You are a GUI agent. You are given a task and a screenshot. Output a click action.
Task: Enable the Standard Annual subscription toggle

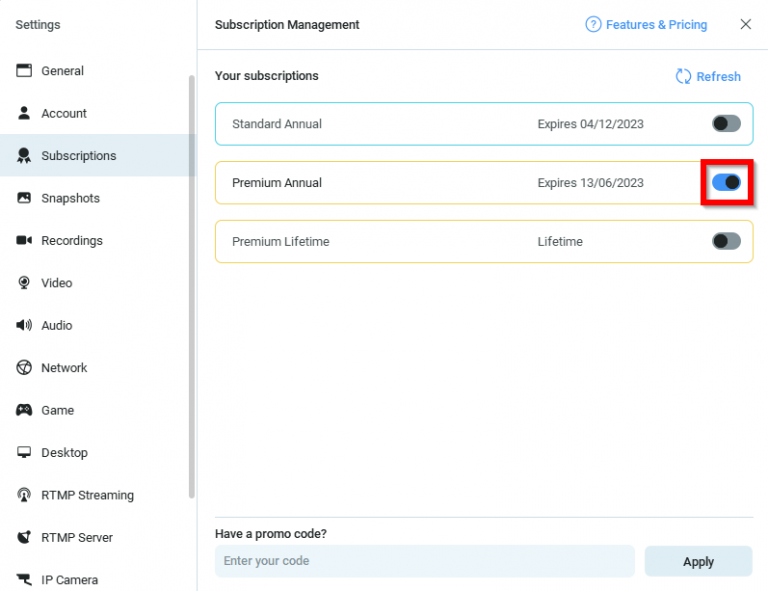point(726,124)
